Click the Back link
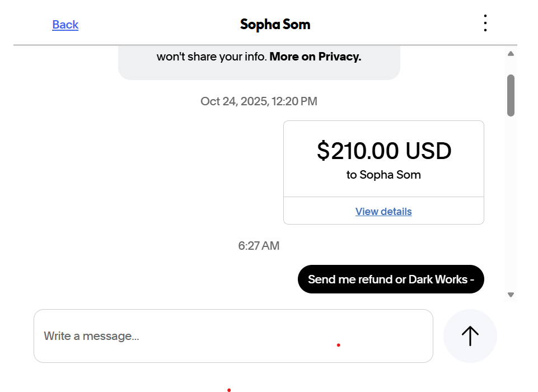This screenshot has width=538, height=392. 65,24
